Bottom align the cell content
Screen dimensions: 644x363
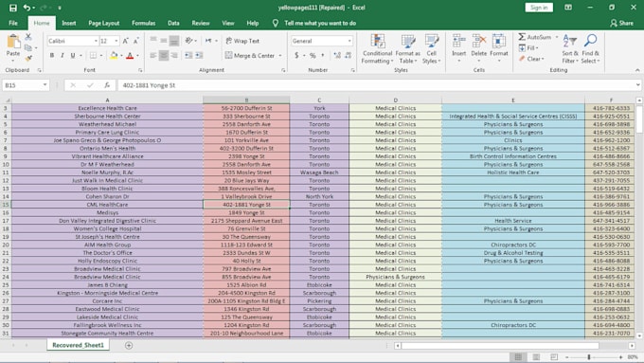(x=174, y=41)
